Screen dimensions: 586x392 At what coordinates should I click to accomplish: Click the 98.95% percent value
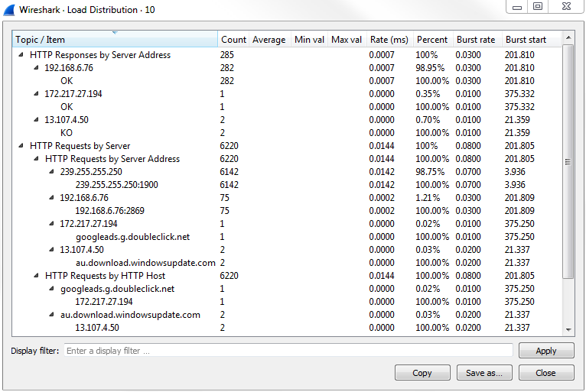click(430, 68)
